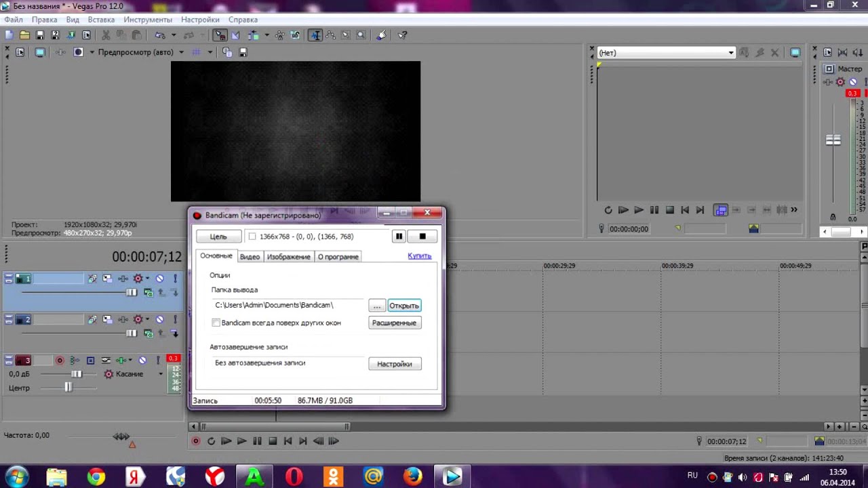The height and width of the screenshot is (488, 868).
Task: Open track 2 automation settings dropdown
Action: point(148,319)
